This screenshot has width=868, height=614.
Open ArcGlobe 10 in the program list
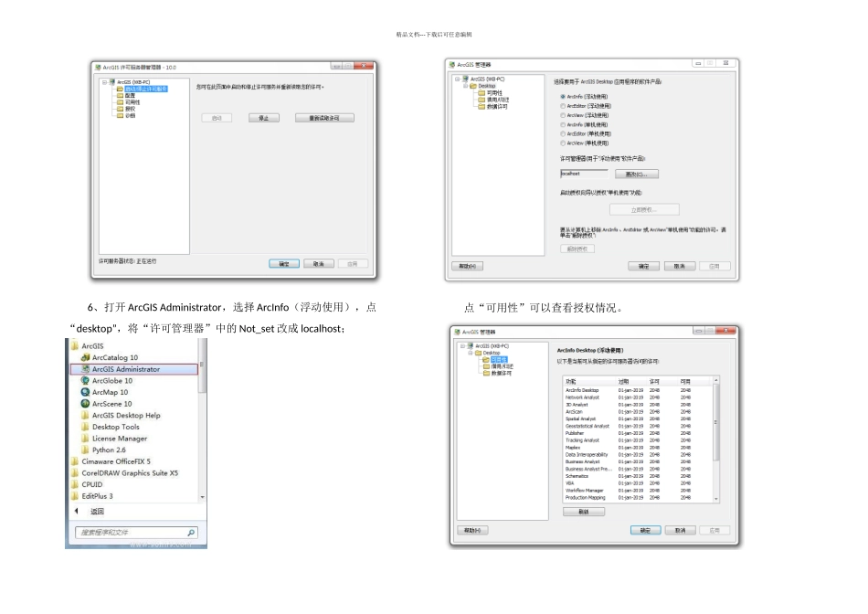107,381
